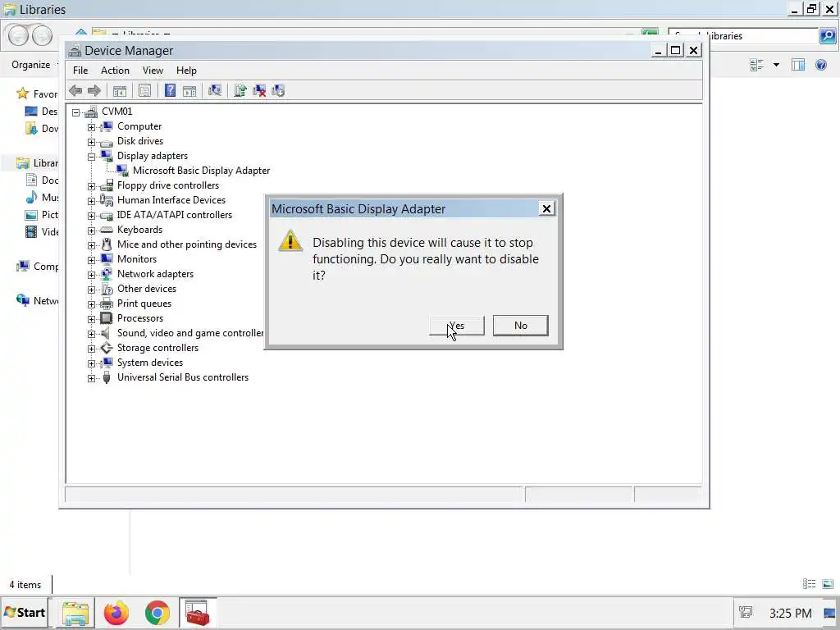Click the taskbar clock showing 3:25 PM
This screenshot has height=630, width=840.
pos(790,613)
